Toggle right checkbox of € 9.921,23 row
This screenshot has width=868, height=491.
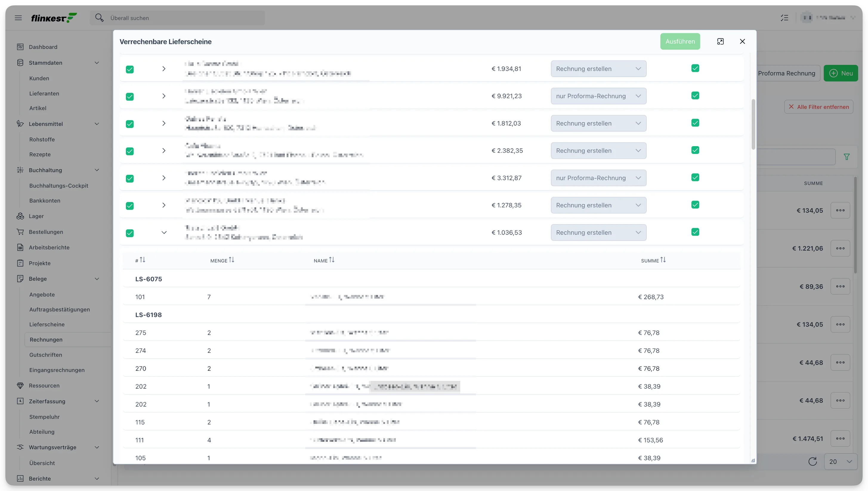click(695, 95)
